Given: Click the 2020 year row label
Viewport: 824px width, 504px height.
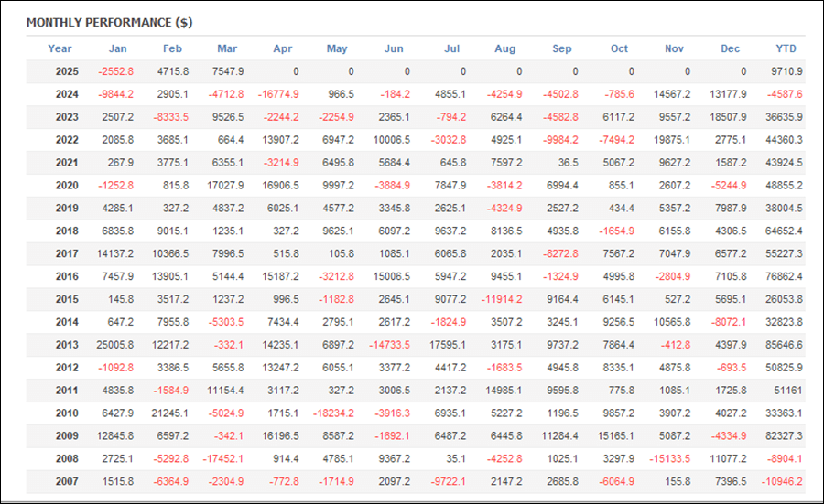Looking at the screenshot, I should tap(65, 186).
